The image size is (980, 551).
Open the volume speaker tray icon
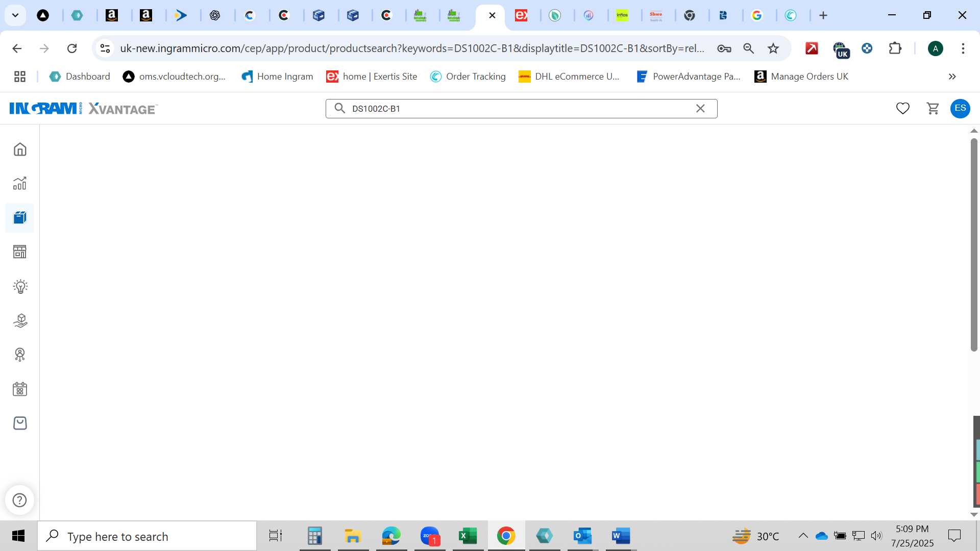[x=876, y=536]
